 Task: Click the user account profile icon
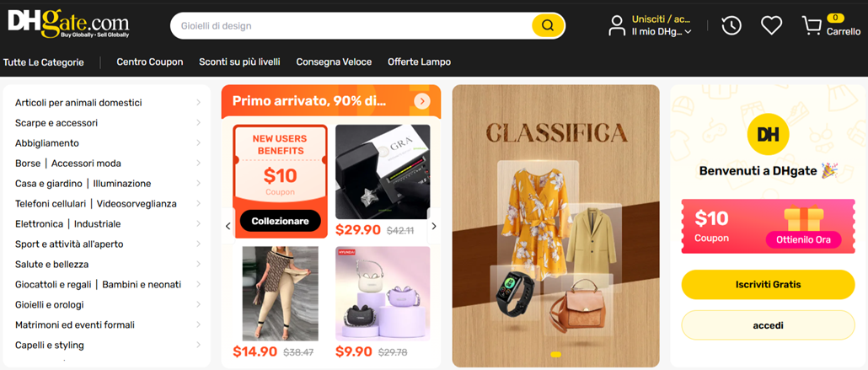[x=617, y=25]
